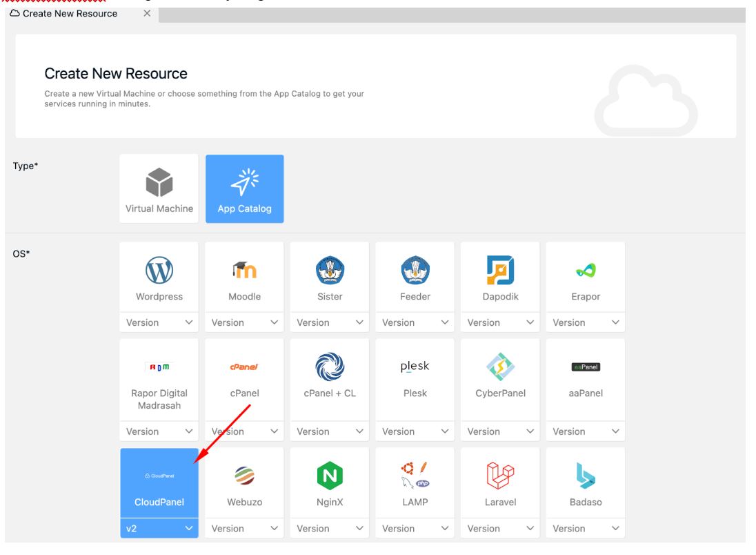Open the Sister Version dropdown

[x=330, y=322]
